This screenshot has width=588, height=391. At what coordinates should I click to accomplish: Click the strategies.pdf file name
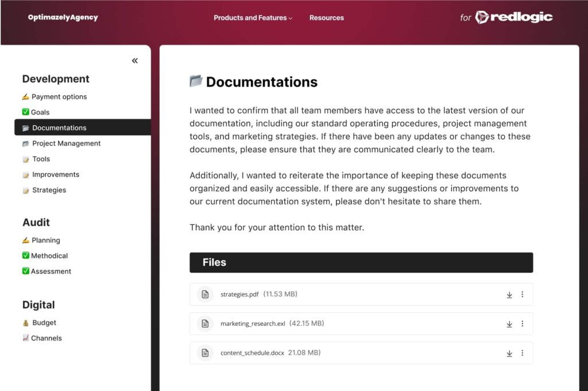239,295
